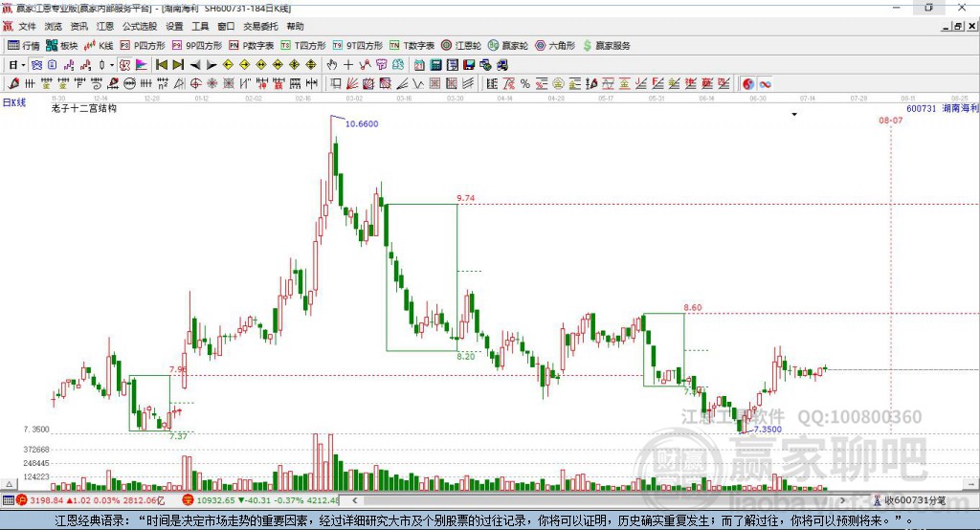The width and height of the screenshot is (980, 530).
Task: Click the 10.6600 high price label
Action: tap(362, 123)
